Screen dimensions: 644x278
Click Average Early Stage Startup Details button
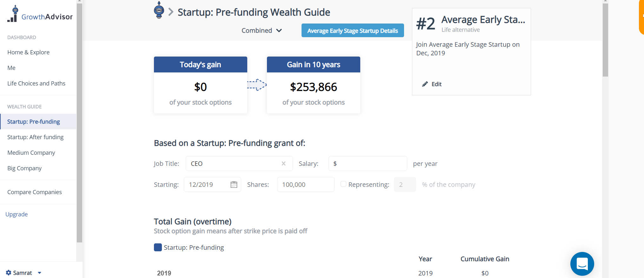pos(352,31)
